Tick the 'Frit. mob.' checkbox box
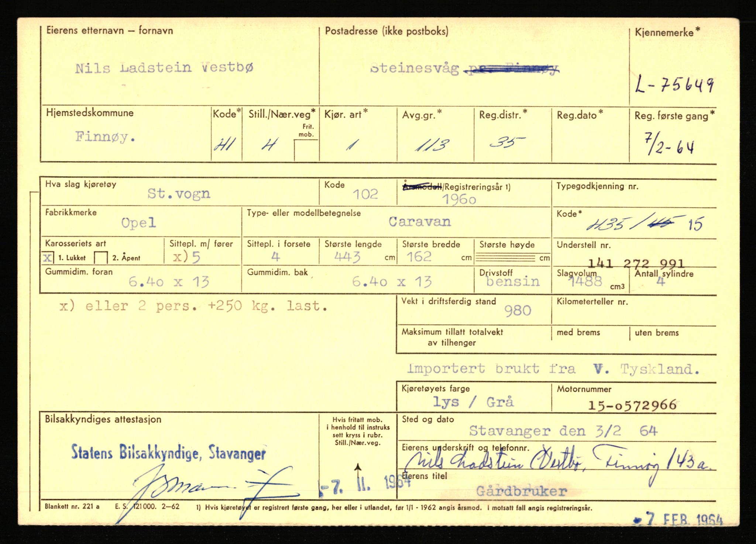The width and height of the screenshot is (756, 544). [x=306, y=150]
